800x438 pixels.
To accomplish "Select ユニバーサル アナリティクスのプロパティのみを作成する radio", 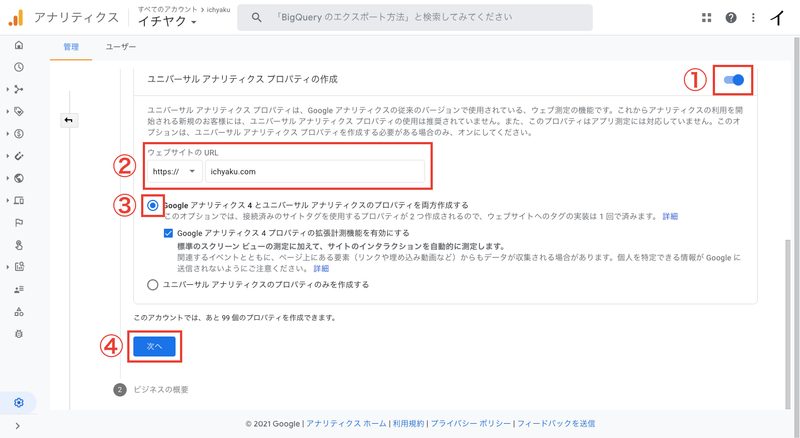I will pyautogui.click(x=153, y=285).
